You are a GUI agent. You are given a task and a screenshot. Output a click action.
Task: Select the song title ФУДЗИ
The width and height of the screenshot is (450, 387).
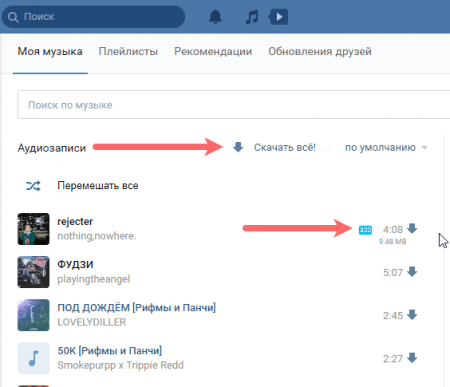click(x=75, y=264)
